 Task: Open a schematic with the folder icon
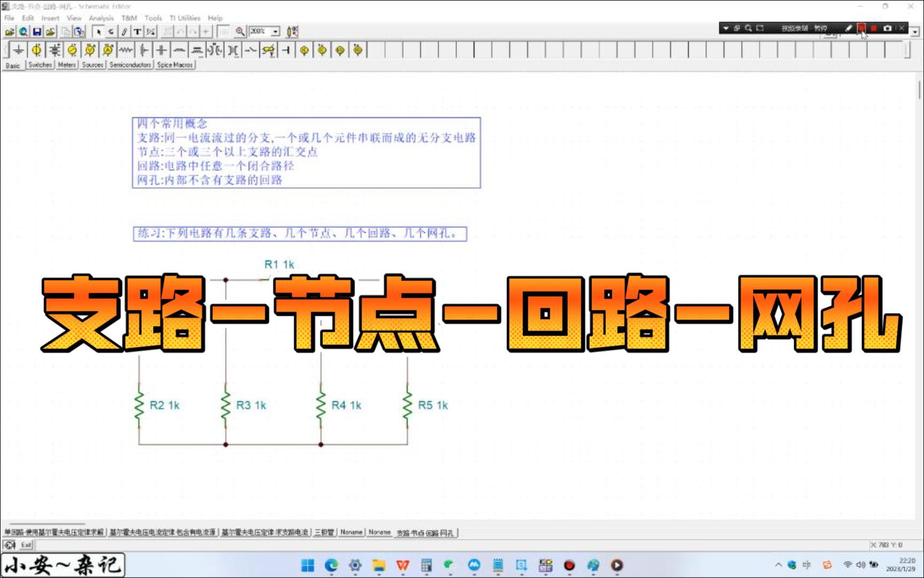10,31
